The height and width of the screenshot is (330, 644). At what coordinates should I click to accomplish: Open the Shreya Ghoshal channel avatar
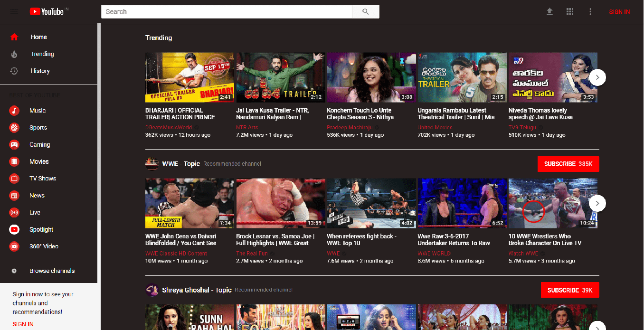pyautogui.click(x=152, y=290)
